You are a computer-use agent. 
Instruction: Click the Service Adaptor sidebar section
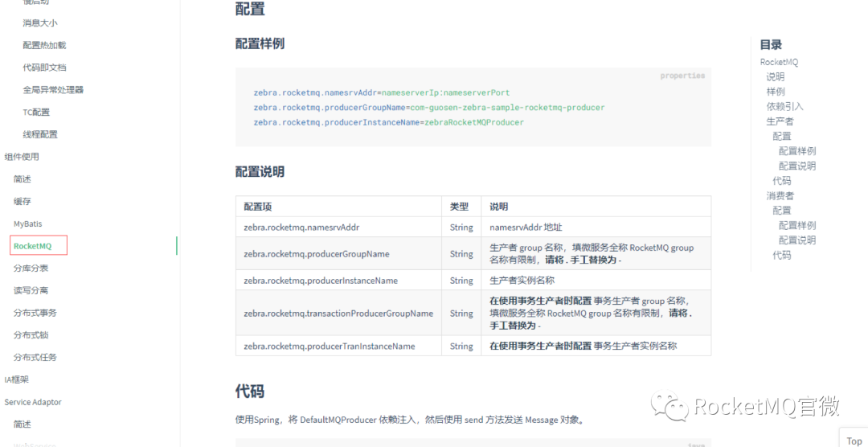[x=33, y=402]
